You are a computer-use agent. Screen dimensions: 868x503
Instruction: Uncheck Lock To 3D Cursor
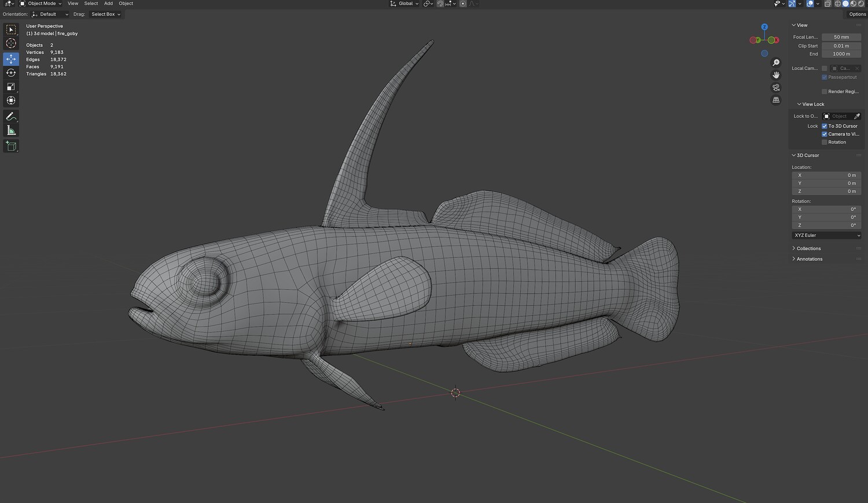[x=825, y=126]
